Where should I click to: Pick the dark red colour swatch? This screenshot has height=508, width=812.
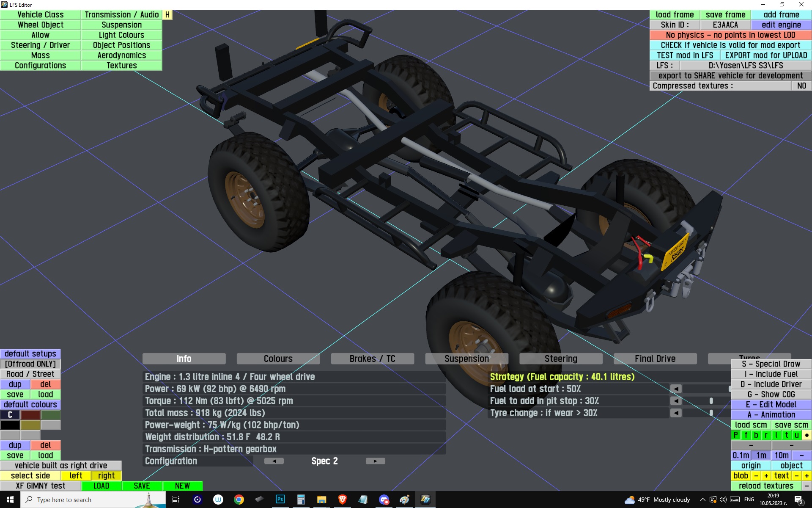pos(30,415)
